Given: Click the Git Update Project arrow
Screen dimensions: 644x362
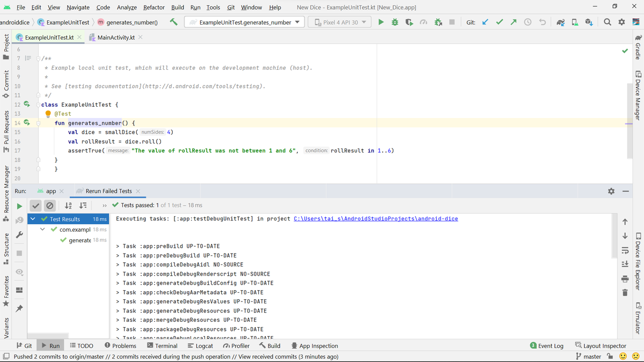Looking at the screenshot, I should click(486, 22).
